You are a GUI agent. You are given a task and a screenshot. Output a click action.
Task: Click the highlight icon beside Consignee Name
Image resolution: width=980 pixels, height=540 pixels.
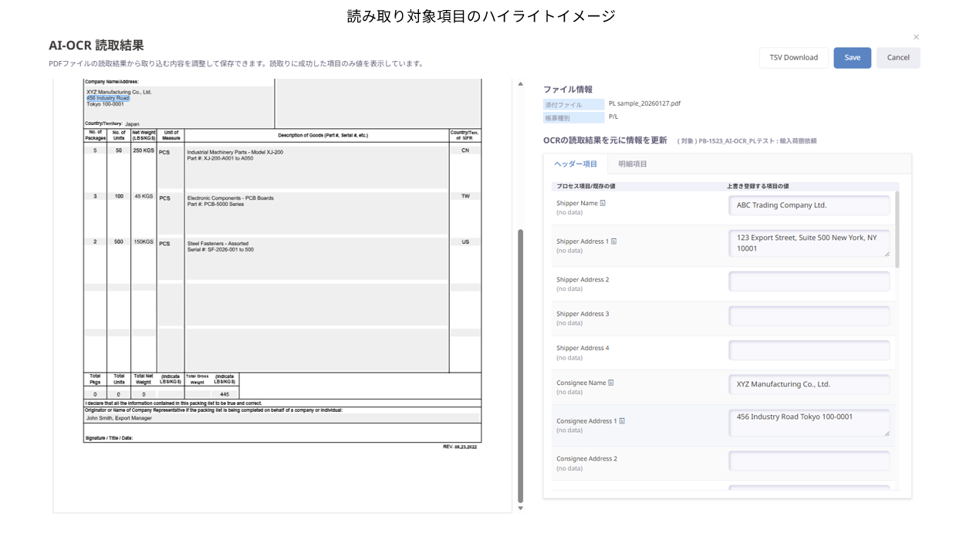[611, 383]
